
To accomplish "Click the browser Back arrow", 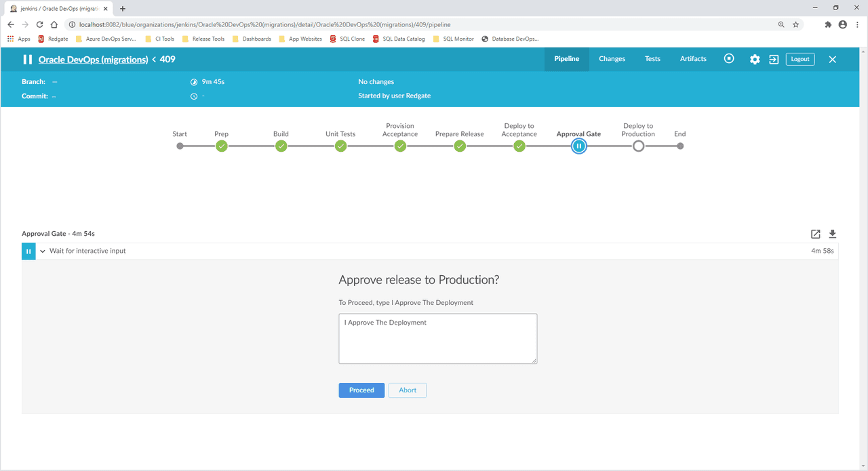I will 11,24.
